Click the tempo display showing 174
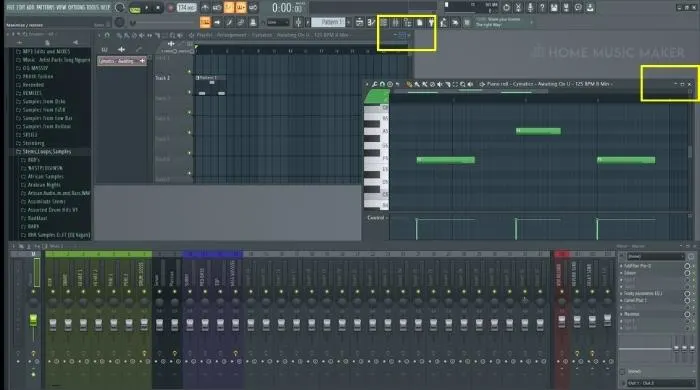The width and height of the screenshot is (700, 390). pyautogui.click(x=186, y=8)
